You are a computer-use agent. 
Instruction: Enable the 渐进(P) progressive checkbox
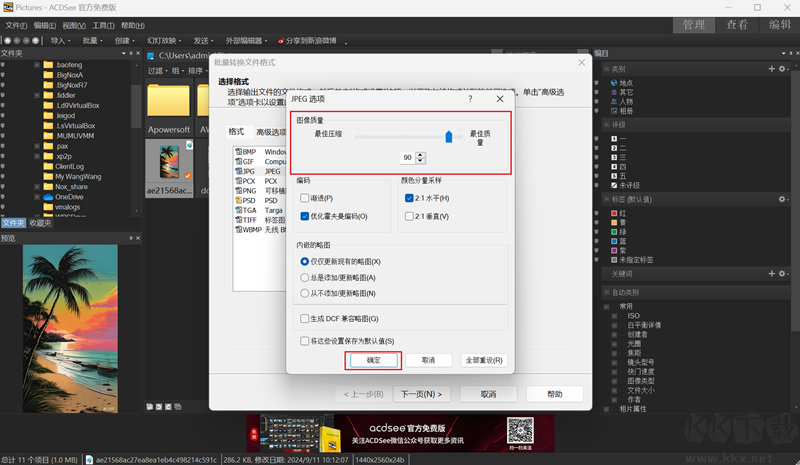click(305, 199)
